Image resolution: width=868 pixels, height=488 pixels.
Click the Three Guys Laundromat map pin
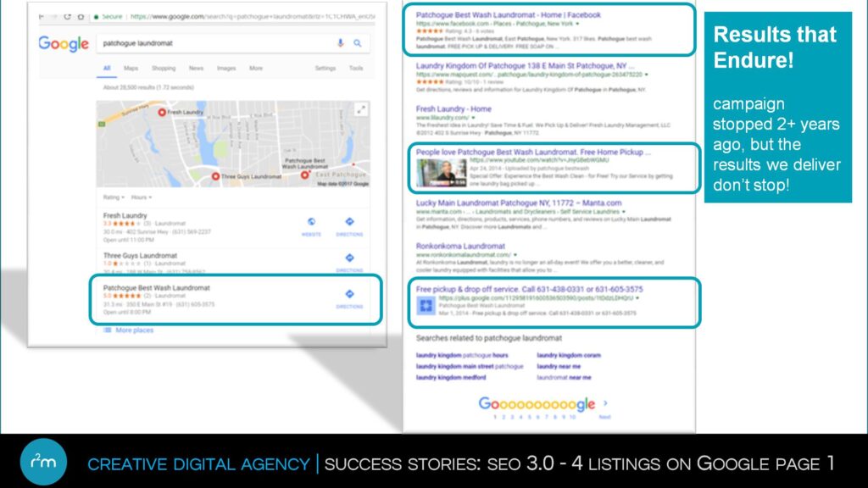(216, 176)
